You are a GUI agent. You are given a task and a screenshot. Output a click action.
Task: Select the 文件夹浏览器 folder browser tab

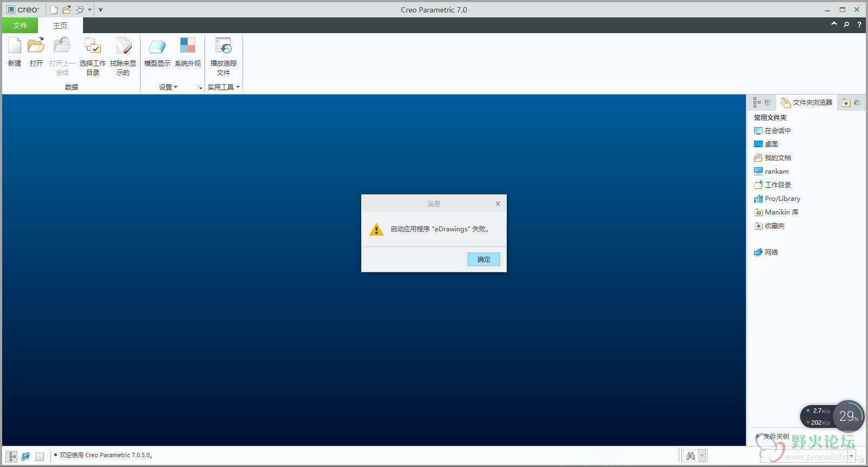point(806,102)
